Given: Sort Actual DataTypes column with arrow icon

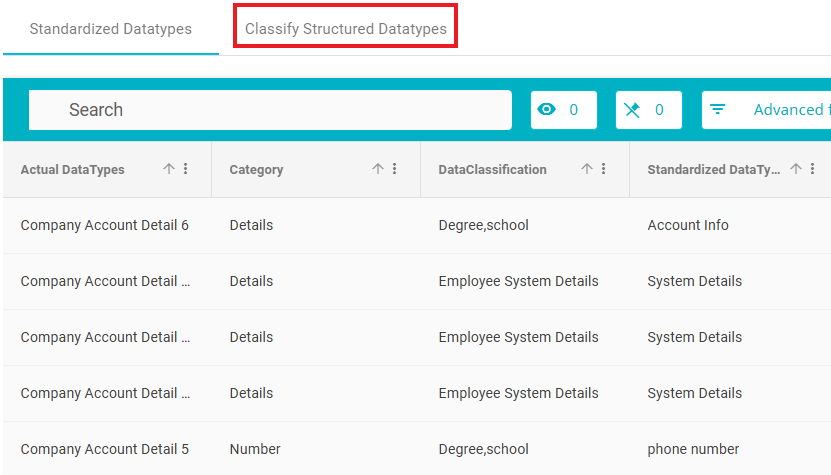Looking at the screenshot, I should 169,169.
